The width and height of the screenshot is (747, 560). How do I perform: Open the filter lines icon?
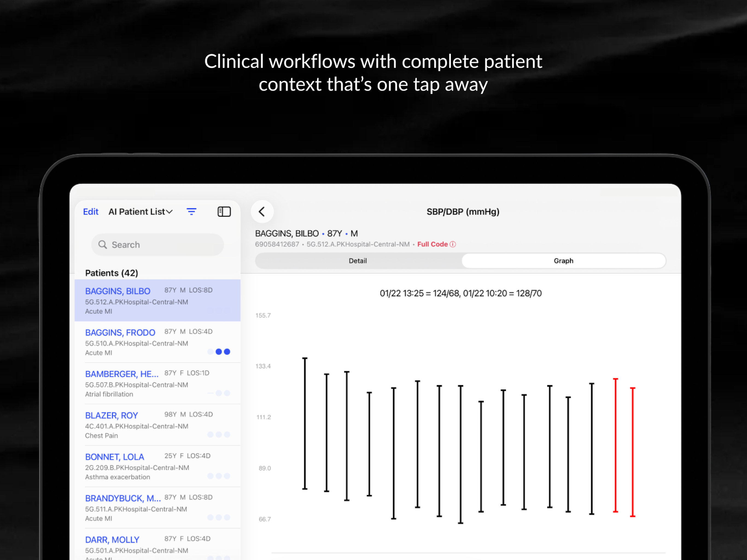(x=191, y=212)
